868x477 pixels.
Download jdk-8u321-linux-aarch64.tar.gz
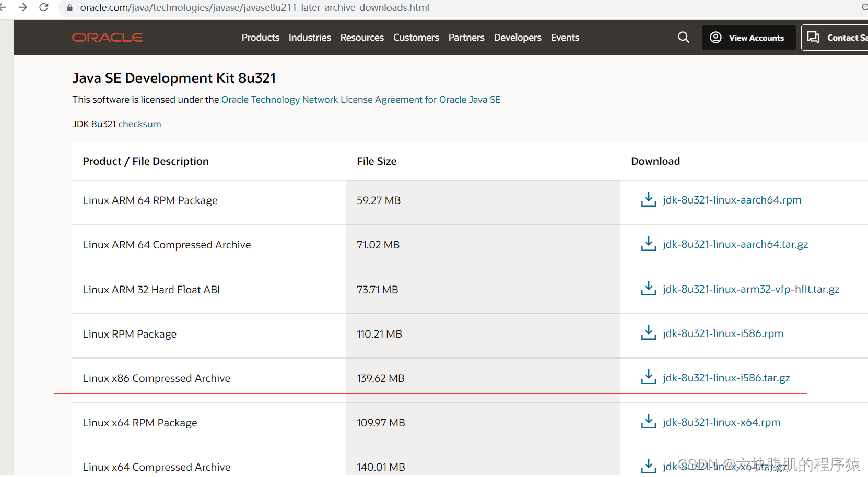tap(735, 244)
